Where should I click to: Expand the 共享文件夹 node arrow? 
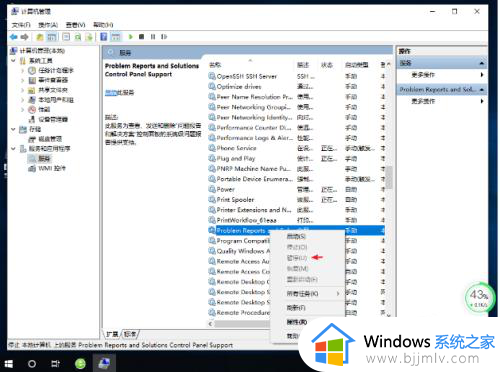tap(23, 90)
